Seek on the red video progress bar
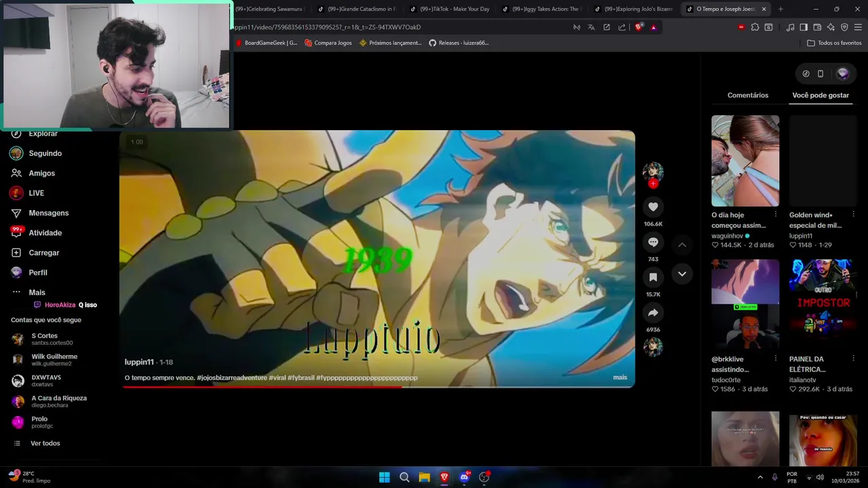 [377, 387]
